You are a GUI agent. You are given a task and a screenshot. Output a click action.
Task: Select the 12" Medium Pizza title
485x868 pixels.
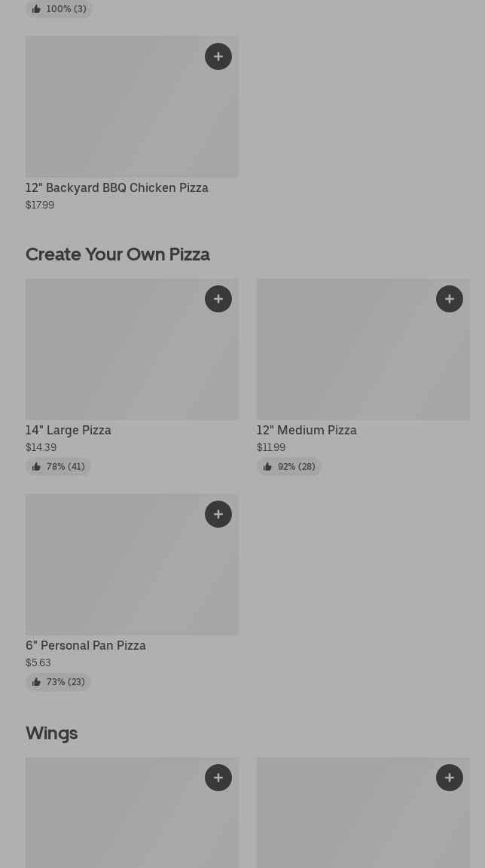click(307, 430)
